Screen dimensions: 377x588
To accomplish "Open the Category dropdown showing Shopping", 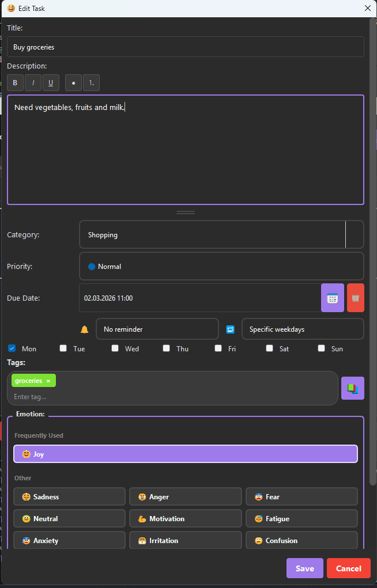I will (221, 235).
